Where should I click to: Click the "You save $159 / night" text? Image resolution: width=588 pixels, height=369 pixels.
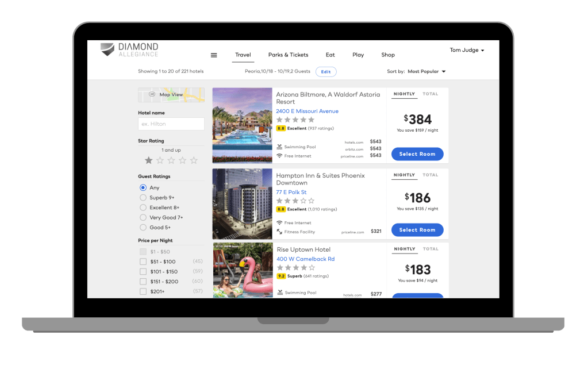click(x=417, y=130)
